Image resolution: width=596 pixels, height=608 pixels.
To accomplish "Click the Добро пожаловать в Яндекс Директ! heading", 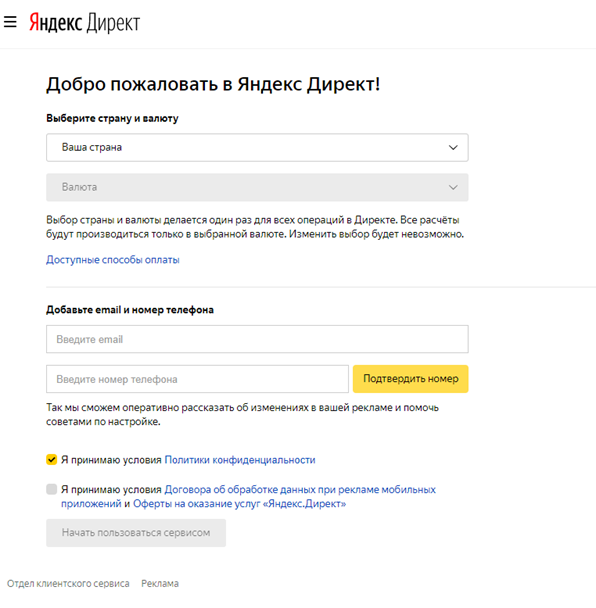I will tap(213, 85).
